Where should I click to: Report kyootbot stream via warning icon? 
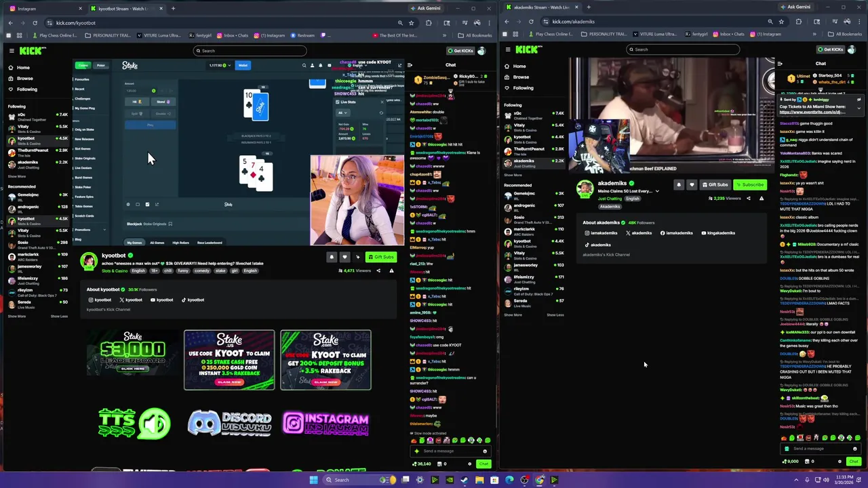coord(391,270)
